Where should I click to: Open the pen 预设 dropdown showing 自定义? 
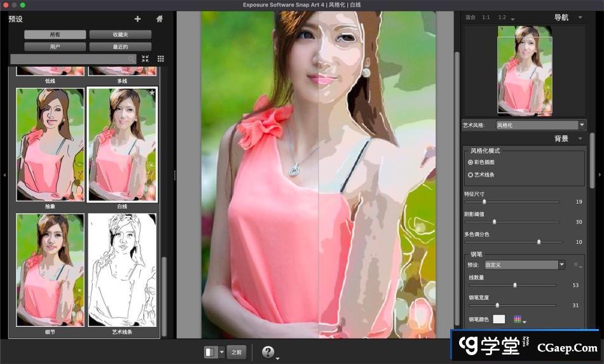[525, 265]
